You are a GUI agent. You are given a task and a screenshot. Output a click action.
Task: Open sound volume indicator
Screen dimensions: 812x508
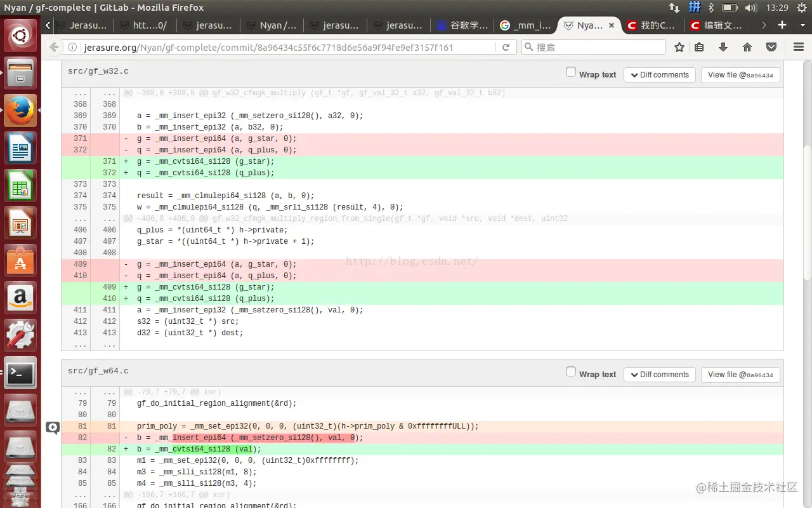coord(750,8)
